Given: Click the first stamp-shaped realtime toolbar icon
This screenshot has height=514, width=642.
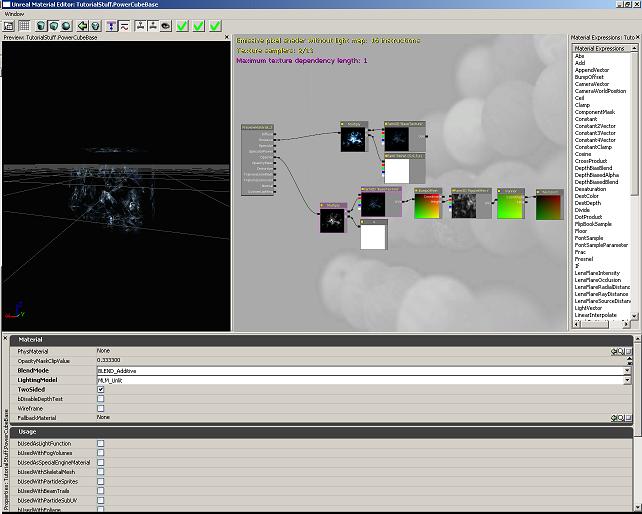Looking at the screenshot, I should pyautogui.click(x=140, y=26).
